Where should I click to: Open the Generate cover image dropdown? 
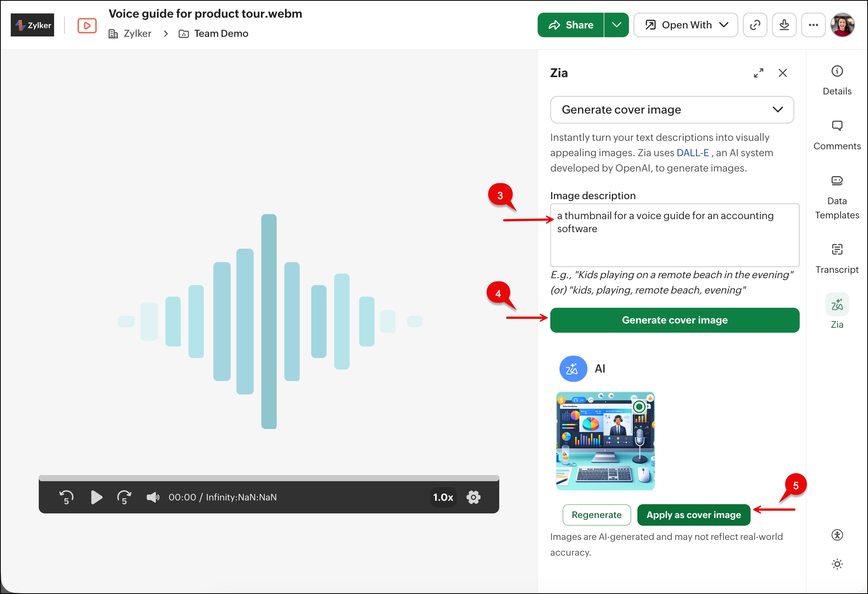click(x=672, y=110)
